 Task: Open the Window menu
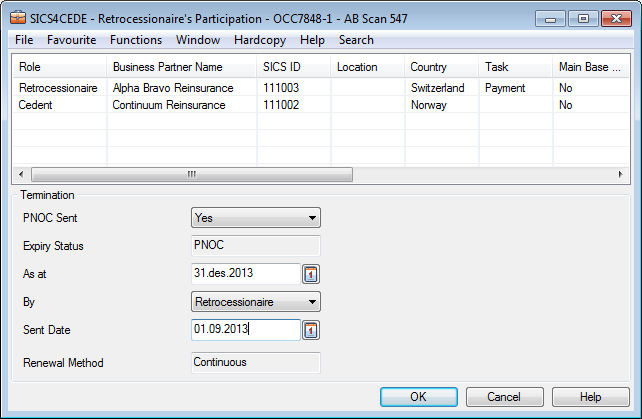(x=198, y=40)
